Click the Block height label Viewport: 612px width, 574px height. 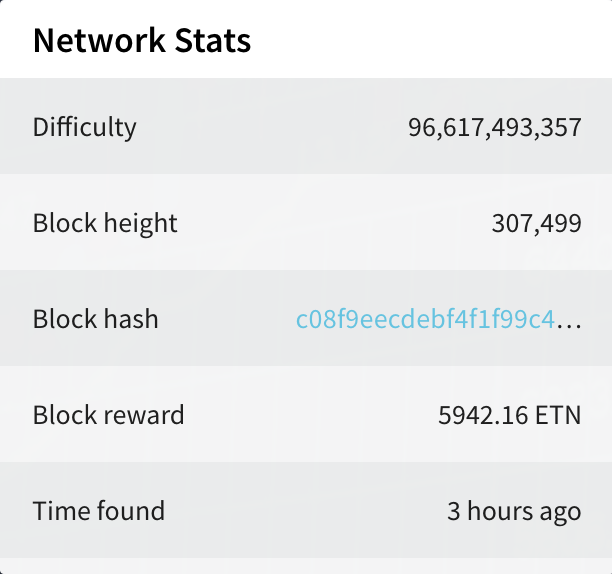point(105,224)
